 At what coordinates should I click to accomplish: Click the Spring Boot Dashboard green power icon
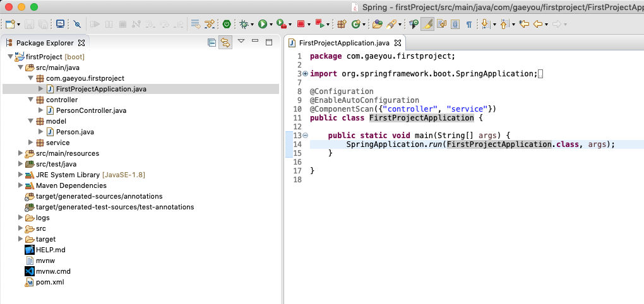tap(226, 25)
